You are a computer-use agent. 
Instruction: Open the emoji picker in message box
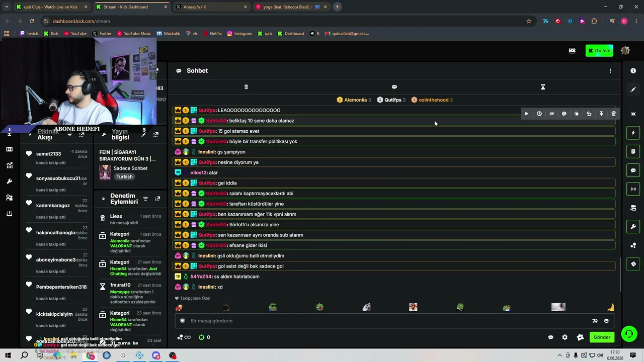606,321
